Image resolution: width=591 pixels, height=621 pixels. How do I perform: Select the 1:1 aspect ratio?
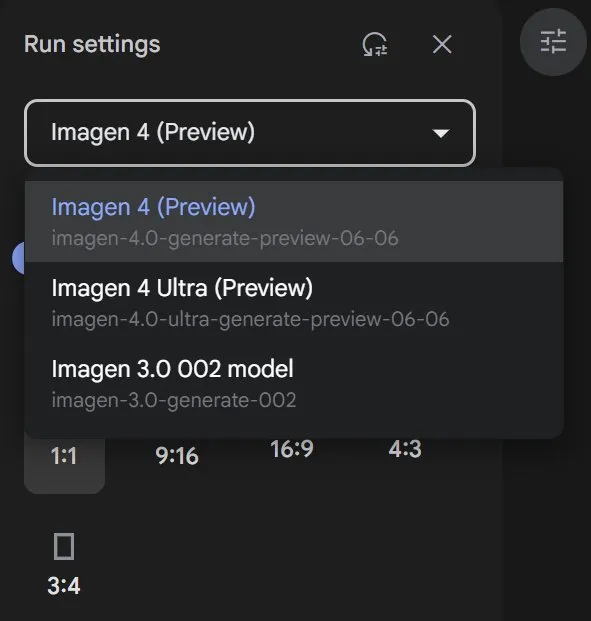[x=64, y=456]
